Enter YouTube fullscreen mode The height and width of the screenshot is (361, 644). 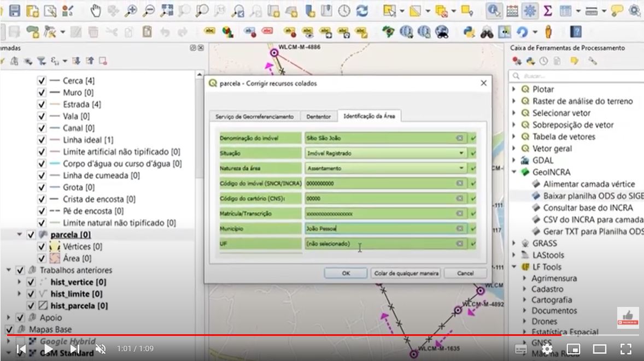(x=626, y=349)
